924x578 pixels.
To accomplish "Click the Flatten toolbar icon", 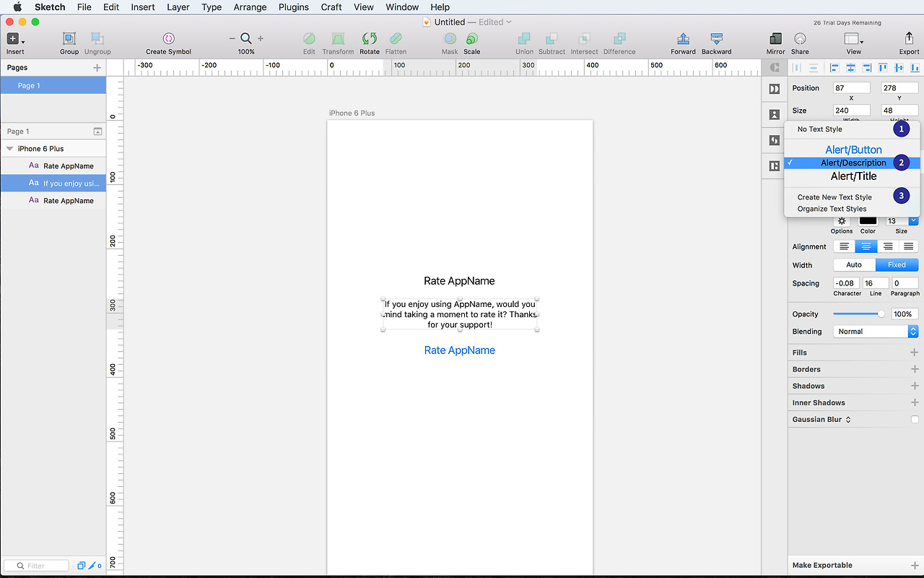I will (x=396, y=39).
